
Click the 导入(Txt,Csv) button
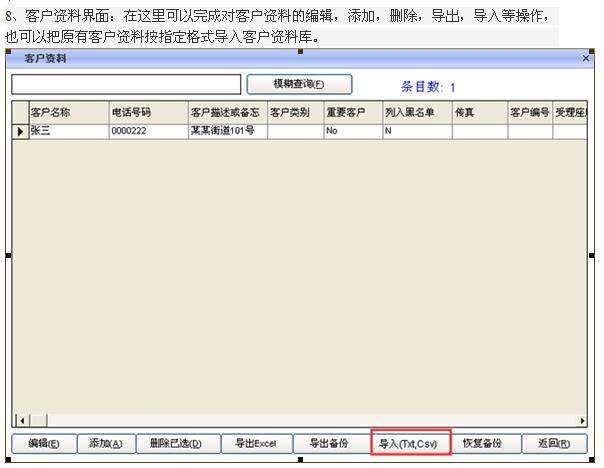click(411, 443)
